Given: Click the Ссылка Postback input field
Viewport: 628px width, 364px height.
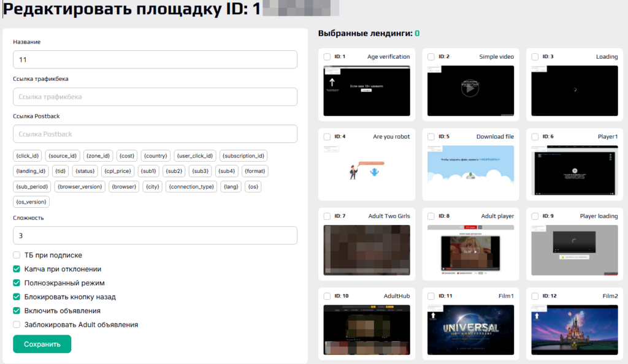Looking at the screenshot, I should [x=155, y=134].
